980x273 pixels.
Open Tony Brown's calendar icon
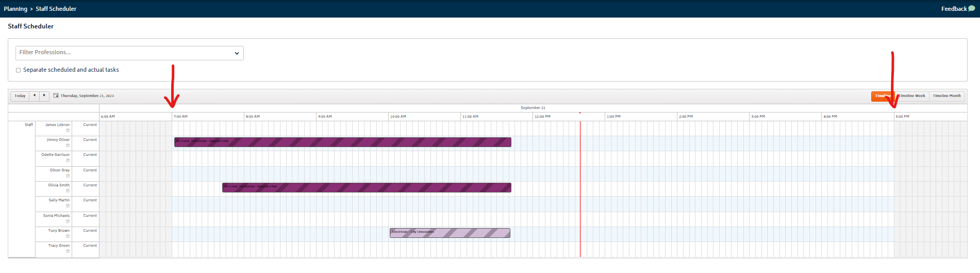coord(68,236)
